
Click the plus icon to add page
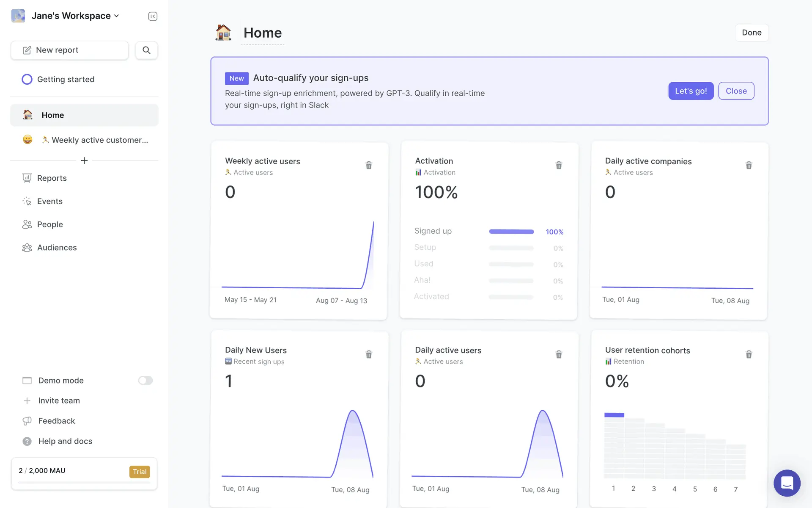pyautogui.click(x=84, y=160)
